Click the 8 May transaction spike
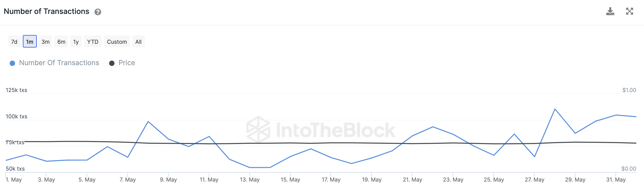The width and height of the screenshot is (644, 193). [148, 121]
